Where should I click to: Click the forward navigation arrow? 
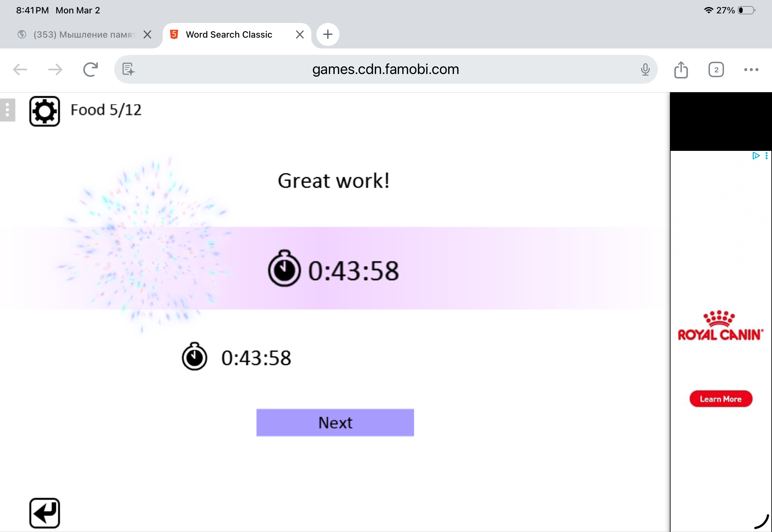(55, 70)
